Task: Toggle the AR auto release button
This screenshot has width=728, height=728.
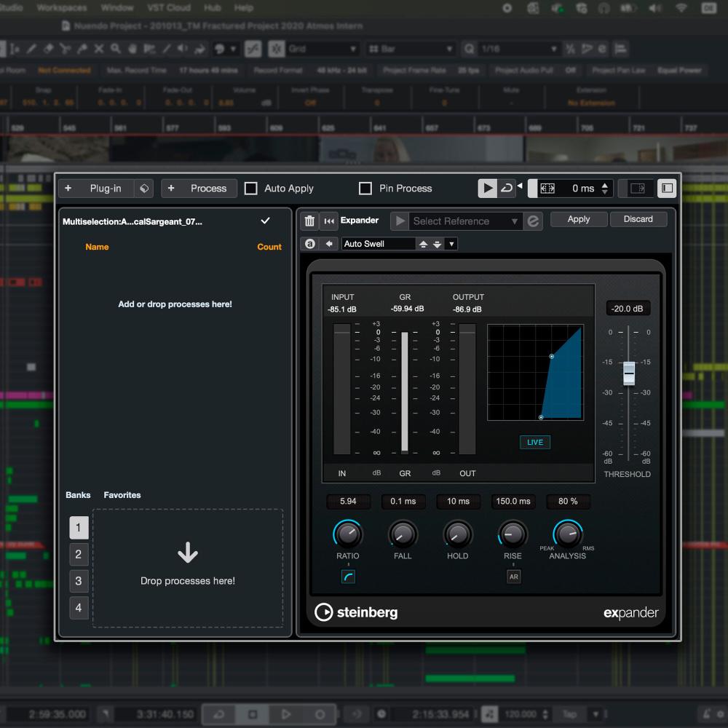Action: (x=513, y=577)
